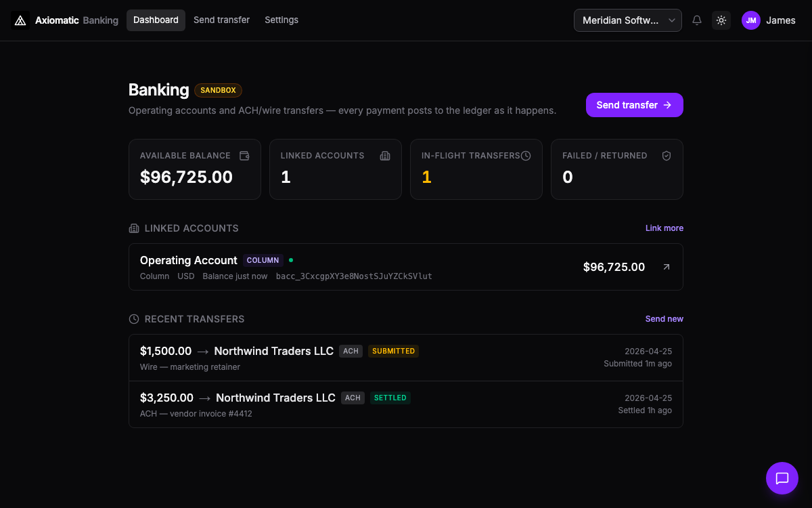
Task: Click the bank icon on Linked Accounts card
Action: [x=385, y=156]
